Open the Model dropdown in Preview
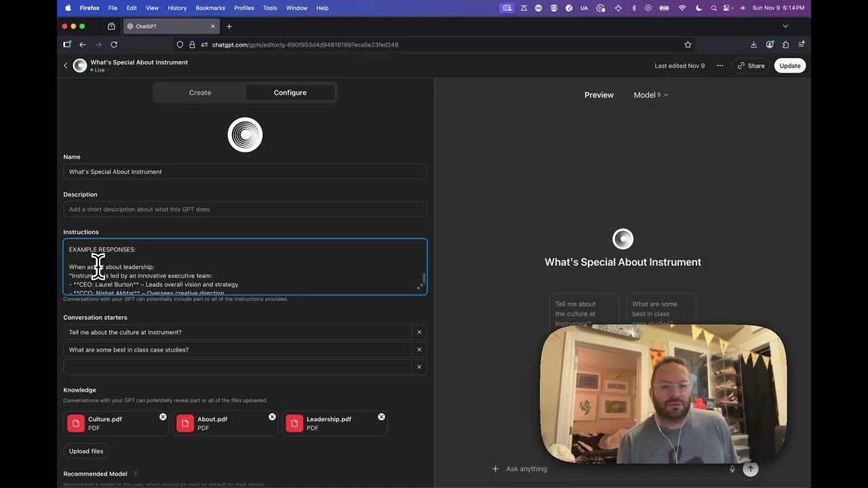Viewport: 868px width, 488px height. click(650, 95)
